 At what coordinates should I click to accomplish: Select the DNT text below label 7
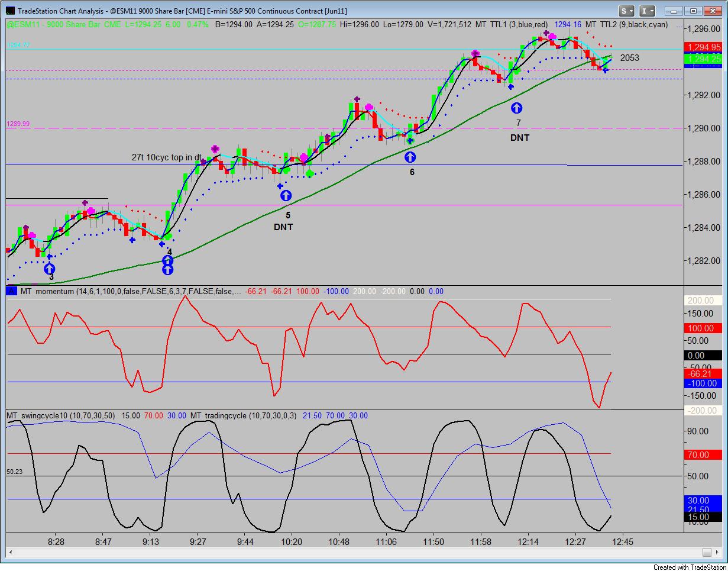point(520,137)
